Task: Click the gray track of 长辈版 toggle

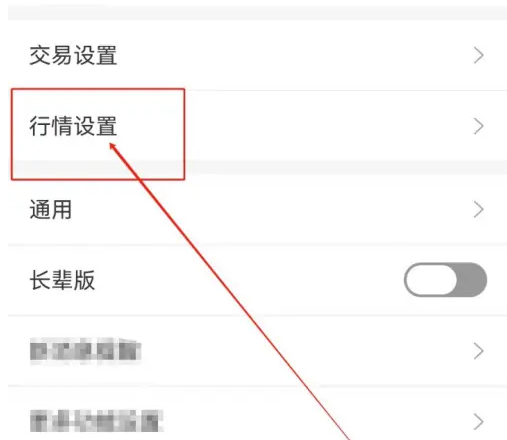Action: coord(472,280)
